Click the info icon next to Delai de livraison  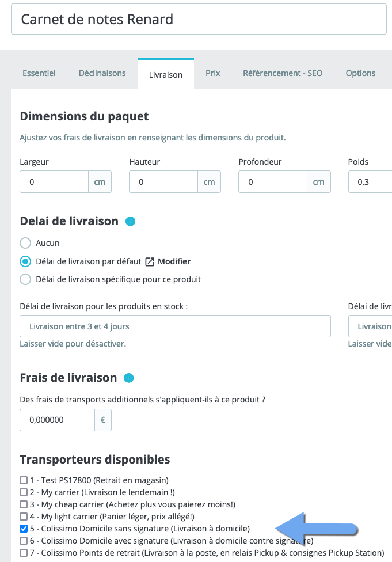(x=131, y=222)
